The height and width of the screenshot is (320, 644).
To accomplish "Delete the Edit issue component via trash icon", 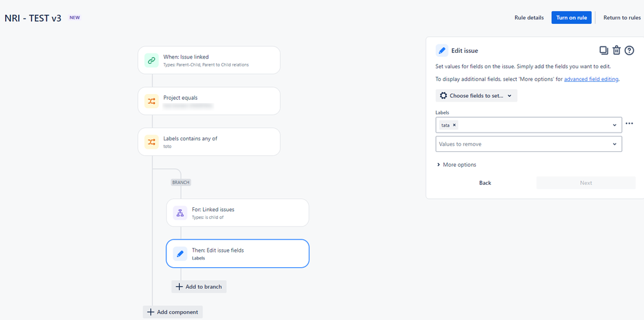I will pos(616,50).
